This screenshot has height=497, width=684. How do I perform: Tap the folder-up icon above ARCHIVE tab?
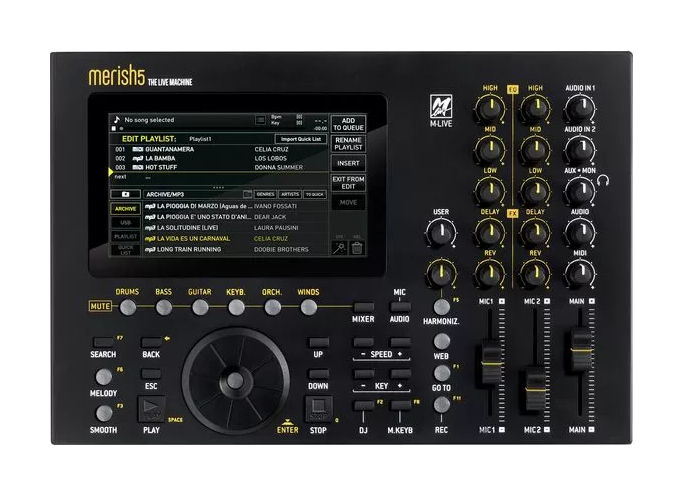pyautogui.click(x=126, y=194)
